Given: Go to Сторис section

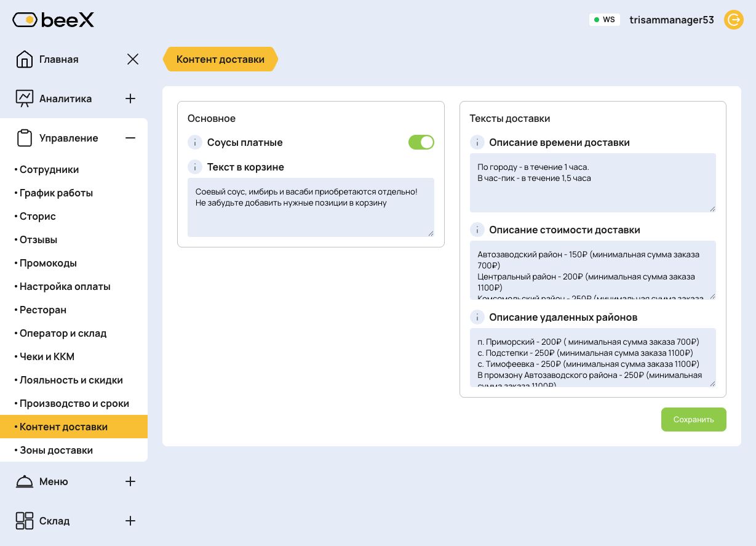Looking at the screenshot, I should tap(74, 216).
